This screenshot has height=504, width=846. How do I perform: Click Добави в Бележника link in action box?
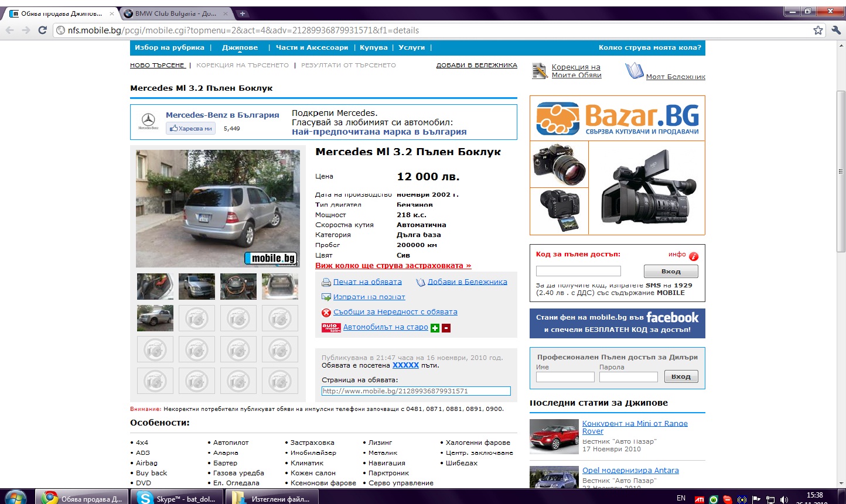pyautogui.click(x=468, y=282)
